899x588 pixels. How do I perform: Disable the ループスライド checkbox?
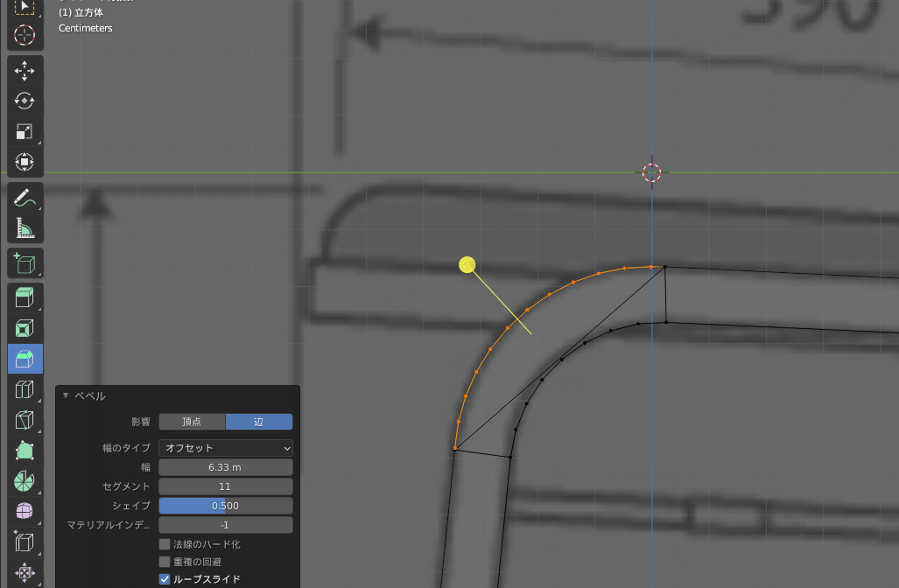[x=165, y=579]
